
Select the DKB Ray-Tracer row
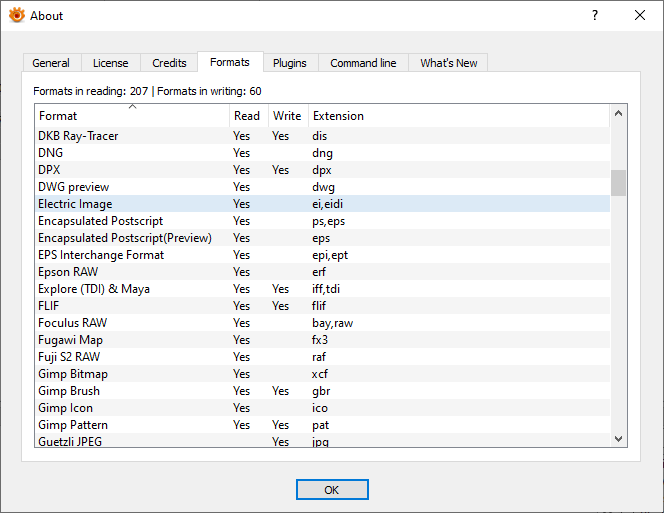coord(323,136)
